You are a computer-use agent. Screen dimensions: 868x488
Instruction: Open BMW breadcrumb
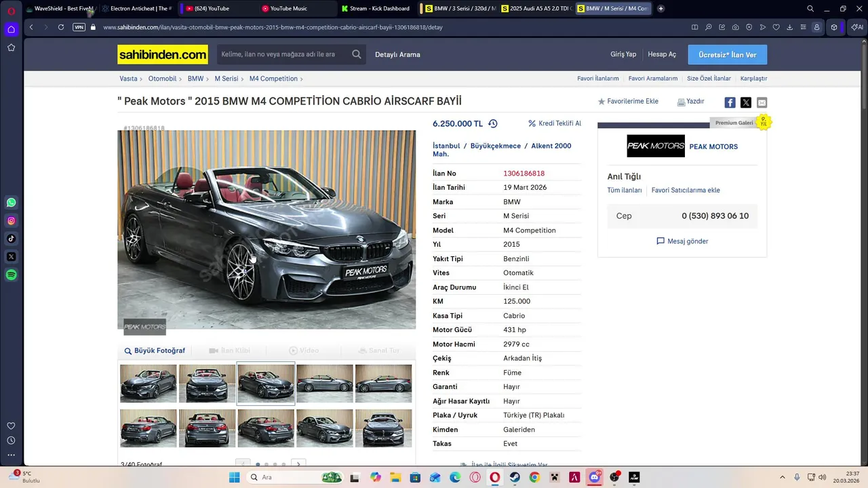[195, 79]
